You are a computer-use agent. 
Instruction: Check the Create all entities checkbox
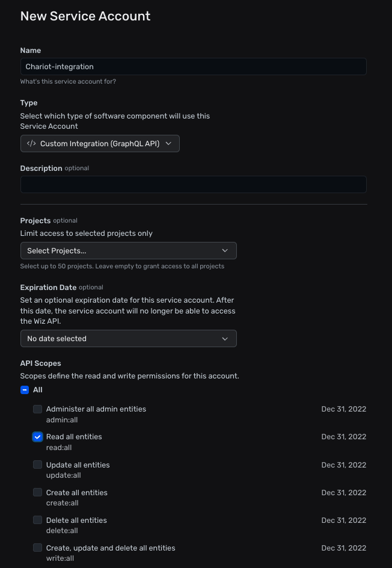38,492
